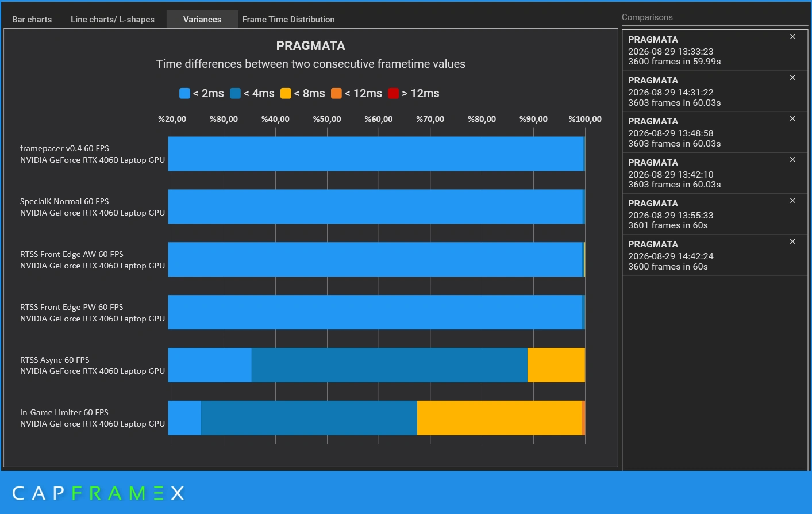Screen dimensions: 812x514
Task: Click the yellow segment of RTSS Async bar
Action: (556, 365)
